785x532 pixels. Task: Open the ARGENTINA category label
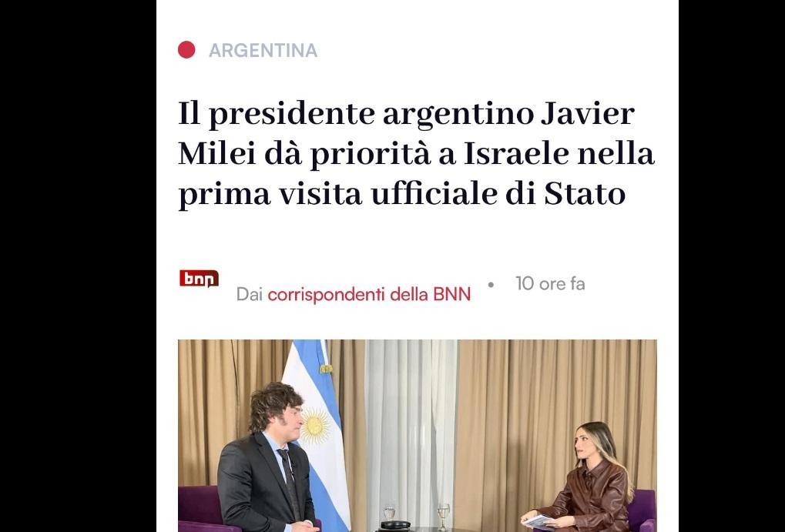point(263,51)
